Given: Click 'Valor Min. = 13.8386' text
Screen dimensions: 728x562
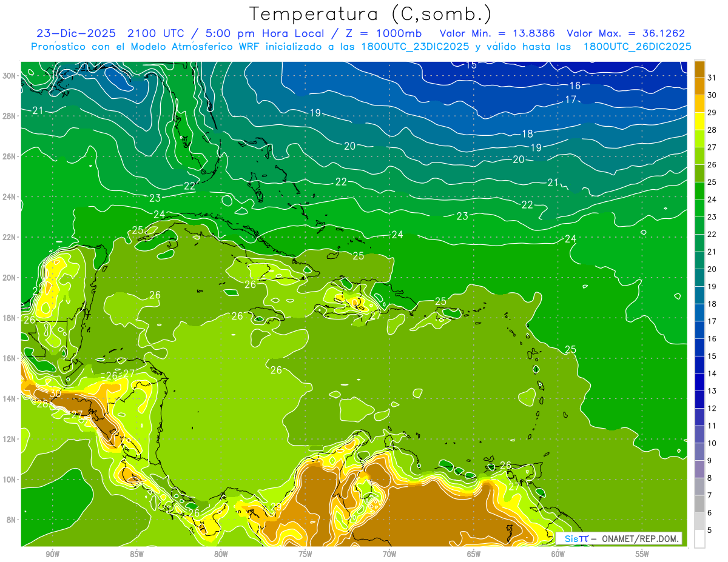Looking at the screenshot, I should (x=496, y=33).
